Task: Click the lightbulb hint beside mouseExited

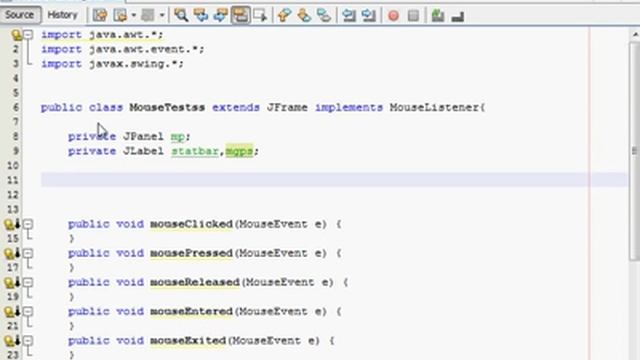Action: (9, 340)
